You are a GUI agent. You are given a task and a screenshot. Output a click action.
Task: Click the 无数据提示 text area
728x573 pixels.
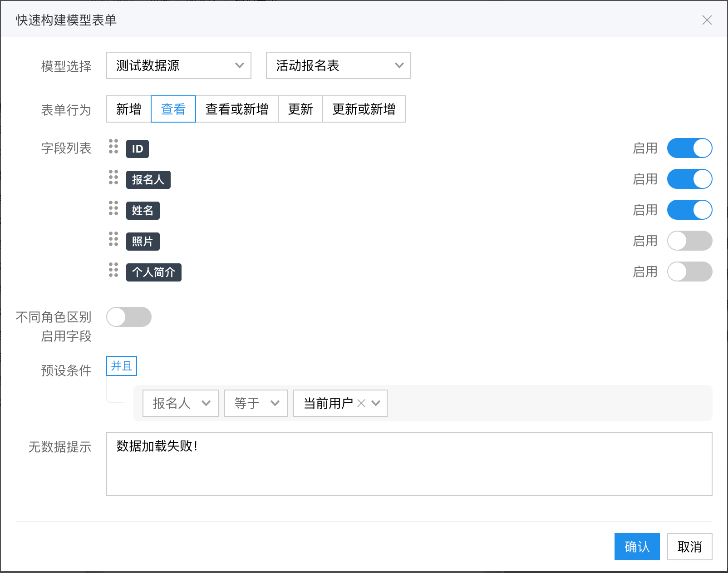(409, 464)
